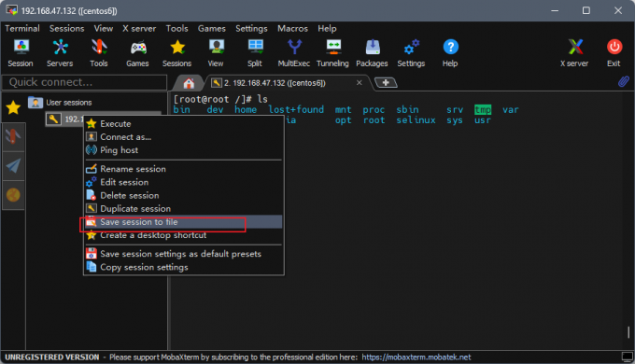Select Save session settings as default presets
This screenshot has width=635, height=364.
click(183, 254)
